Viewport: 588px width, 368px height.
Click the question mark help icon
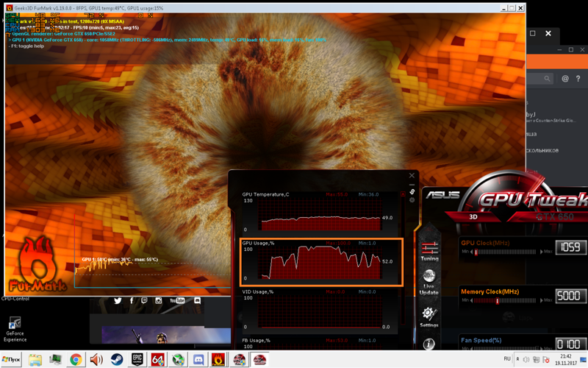click(578, 79)
